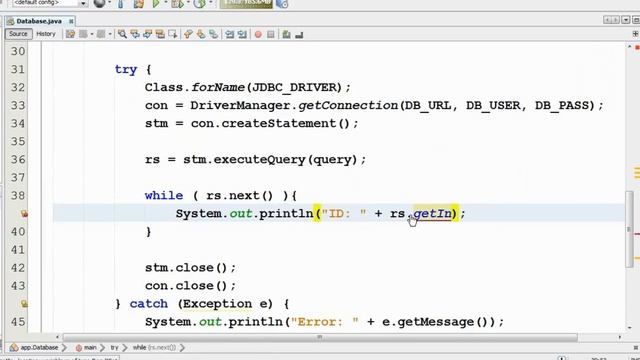Click the horizontal scrollbar right arrow

(x=620, y=337)
